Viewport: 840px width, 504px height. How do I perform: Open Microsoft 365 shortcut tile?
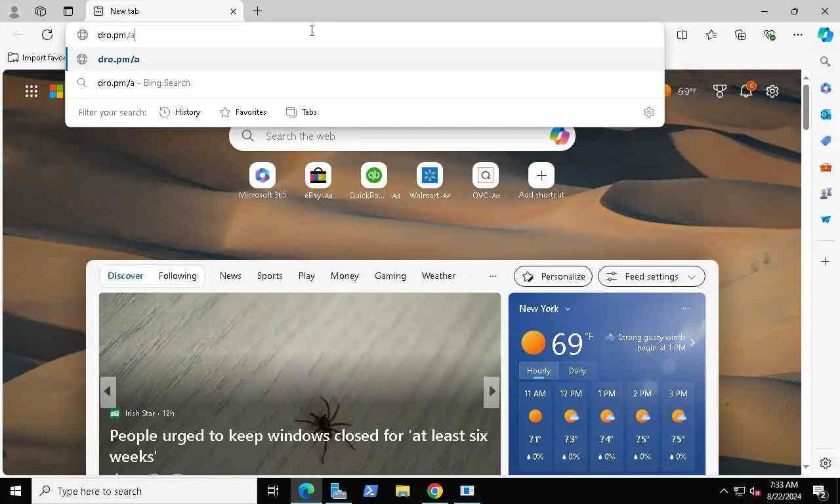pyautogui.click(x=262, y=180)
